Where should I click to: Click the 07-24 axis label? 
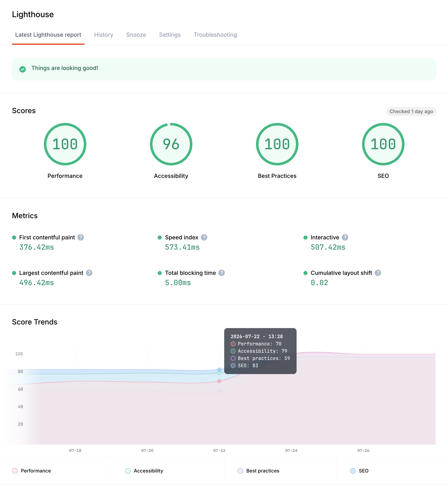[x=291, y=450]
